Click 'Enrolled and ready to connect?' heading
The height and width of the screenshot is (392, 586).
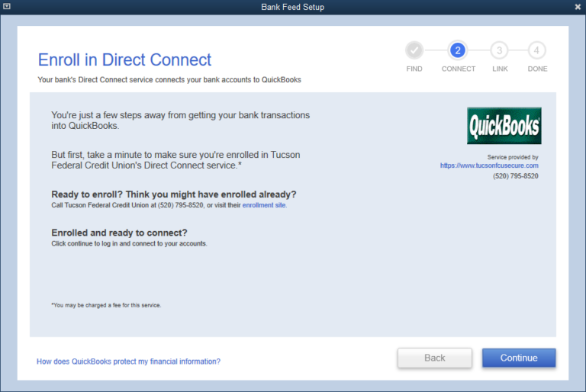pos(119,233)
